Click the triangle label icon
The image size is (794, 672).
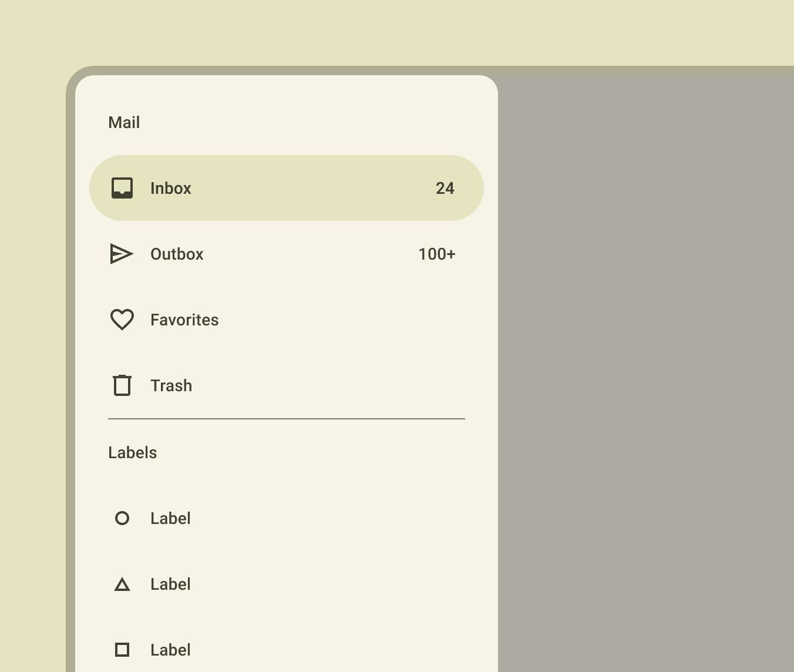point(122,584)
